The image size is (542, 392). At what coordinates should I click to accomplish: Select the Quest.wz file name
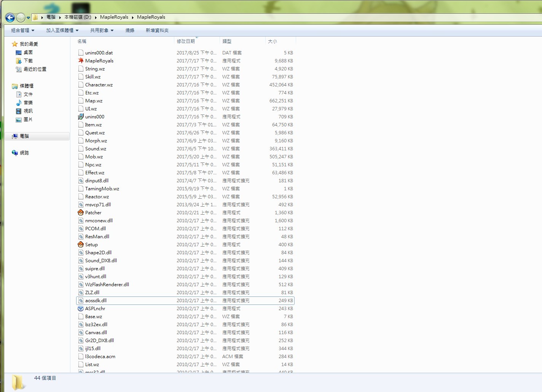point(95,132)
